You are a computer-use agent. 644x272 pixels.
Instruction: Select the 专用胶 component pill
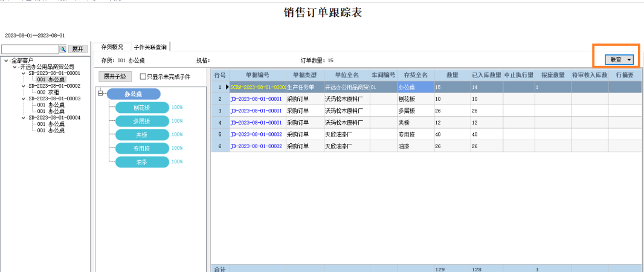point(142,148)
